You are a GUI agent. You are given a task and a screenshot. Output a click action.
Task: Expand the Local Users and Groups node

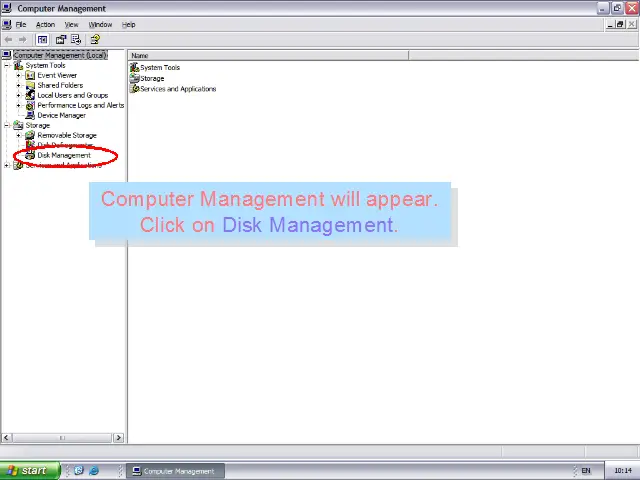coord(18,95)
